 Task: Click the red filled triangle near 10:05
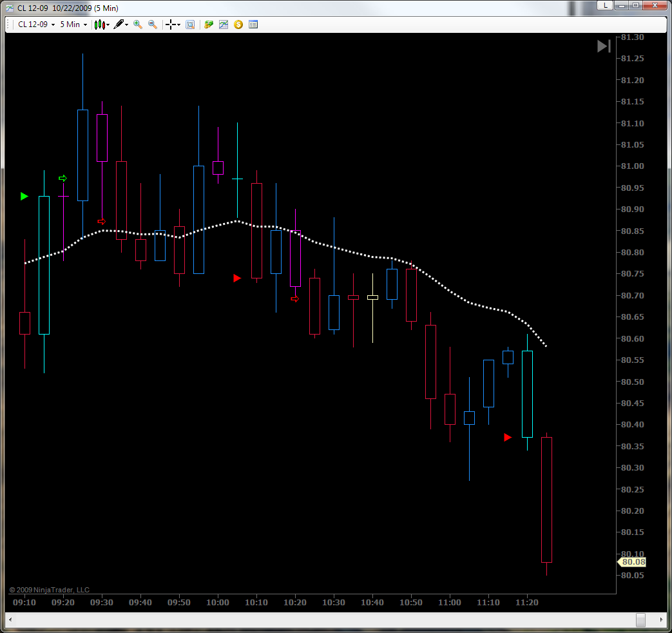coord(237,278)
